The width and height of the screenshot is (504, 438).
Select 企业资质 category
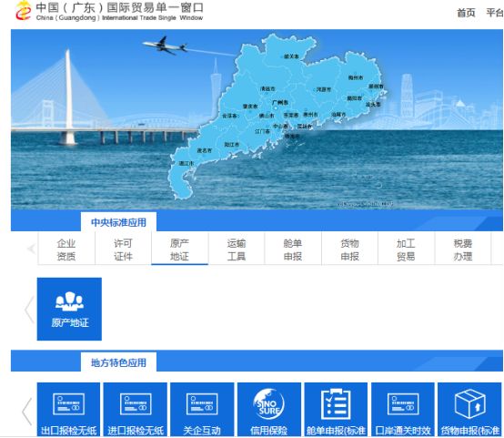pos(66,250)
